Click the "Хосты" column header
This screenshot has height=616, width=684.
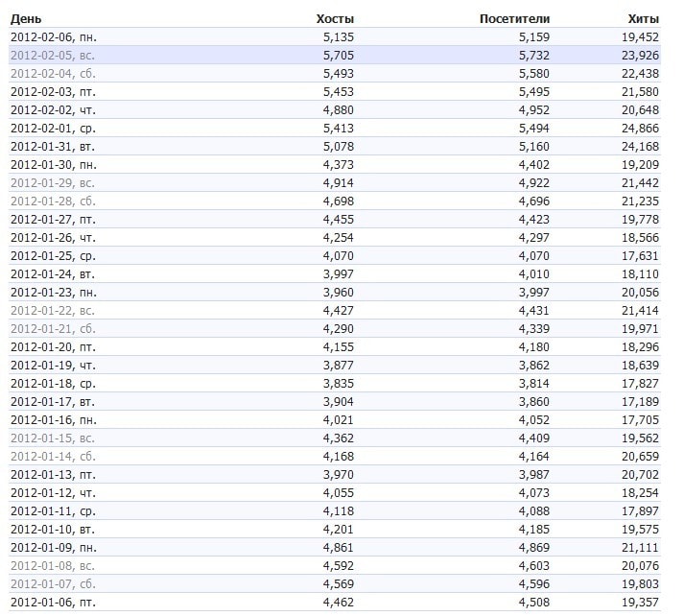coord(335,18)
